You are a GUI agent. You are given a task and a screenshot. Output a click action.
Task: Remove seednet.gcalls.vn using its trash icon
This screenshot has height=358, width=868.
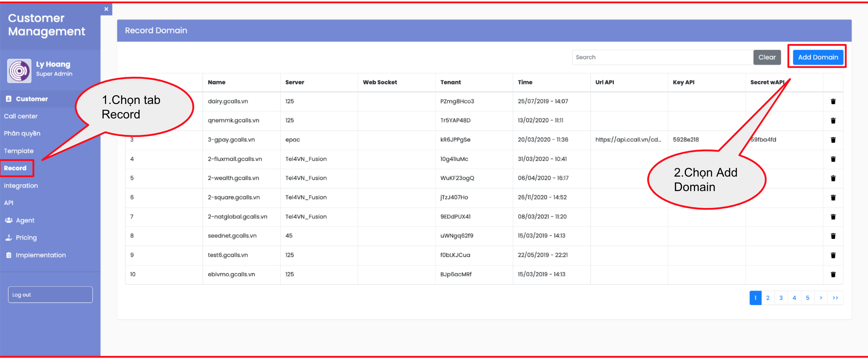point(833,236)
